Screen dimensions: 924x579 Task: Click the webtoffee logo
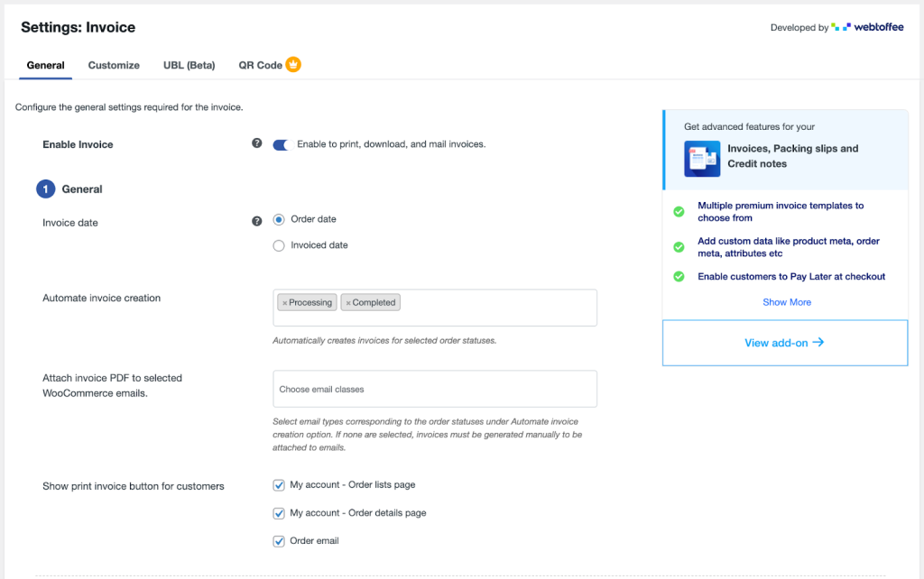868,27
